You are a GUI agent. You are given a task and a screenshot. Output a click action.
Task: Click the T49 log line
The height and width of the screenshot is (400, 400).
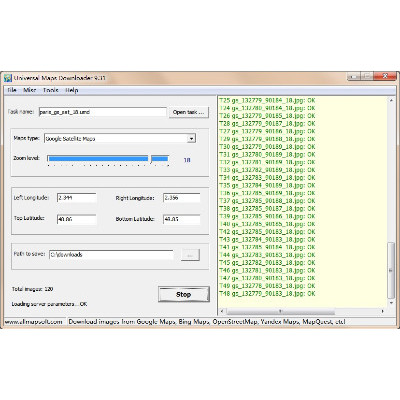(267, 286)
